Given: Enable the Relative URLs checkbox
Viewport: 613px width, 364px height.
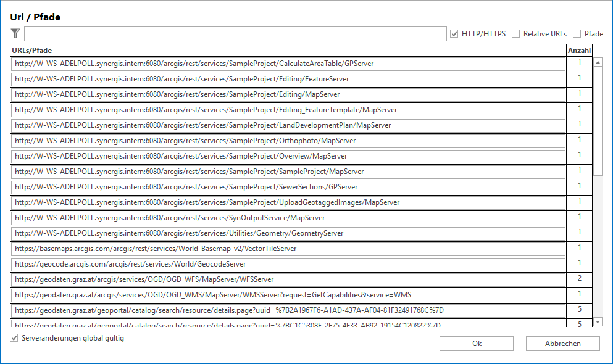Looking at the screenshot, I should click(x=516, y=34).
